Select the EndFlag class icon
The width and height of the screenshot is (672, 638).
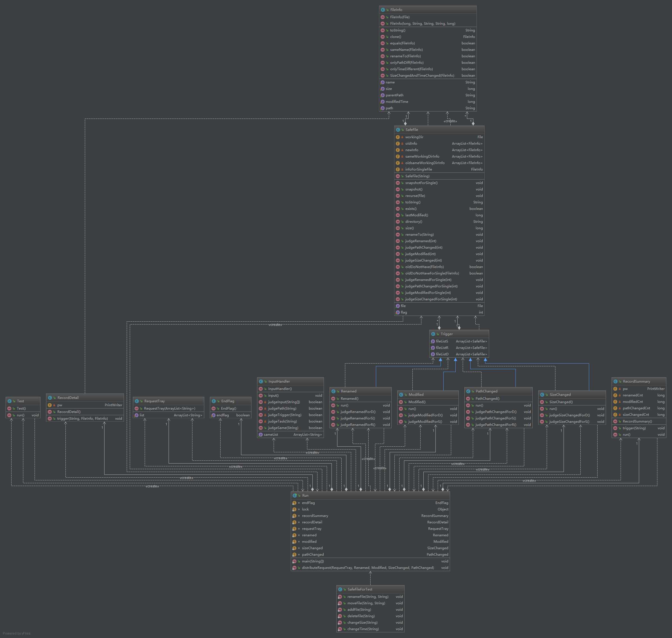(214, 401)
